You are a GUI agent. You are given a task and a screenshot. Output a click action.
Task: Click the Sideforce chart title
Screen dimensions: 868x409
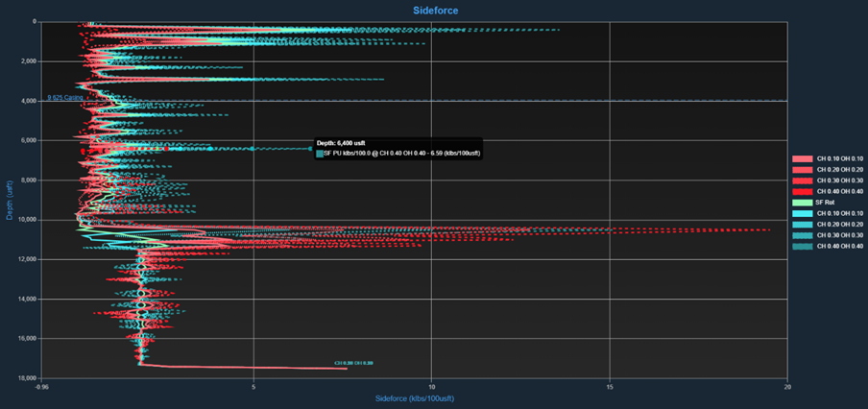(435, 10)
